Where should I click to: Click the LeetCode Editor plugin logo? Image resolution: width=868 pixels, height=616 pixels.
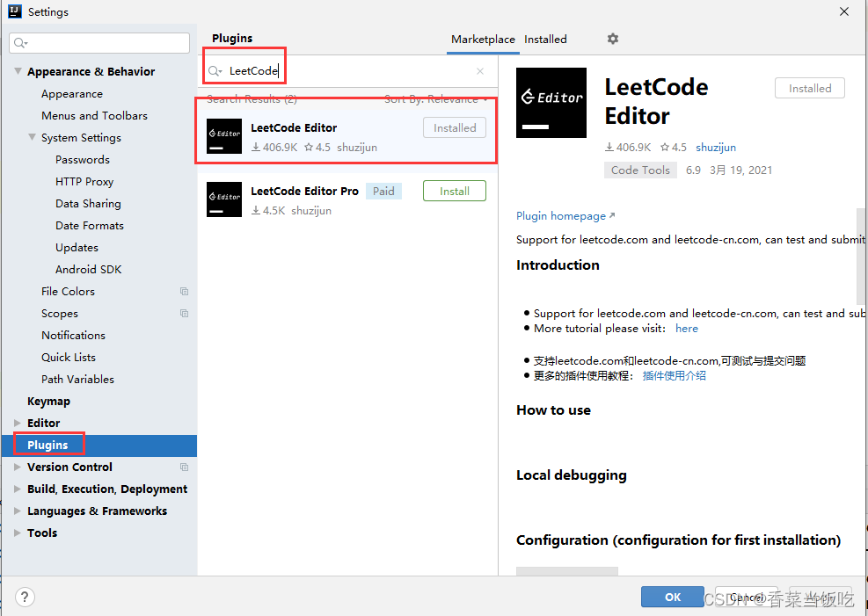click(x=223, y=136)
